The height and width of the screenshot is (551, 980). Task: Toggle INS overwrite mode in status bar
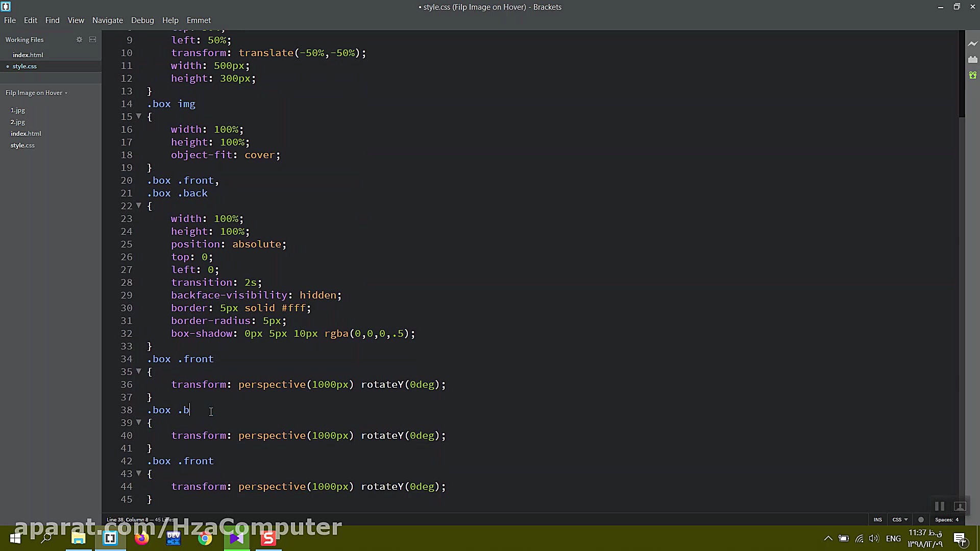coord(877,519)
